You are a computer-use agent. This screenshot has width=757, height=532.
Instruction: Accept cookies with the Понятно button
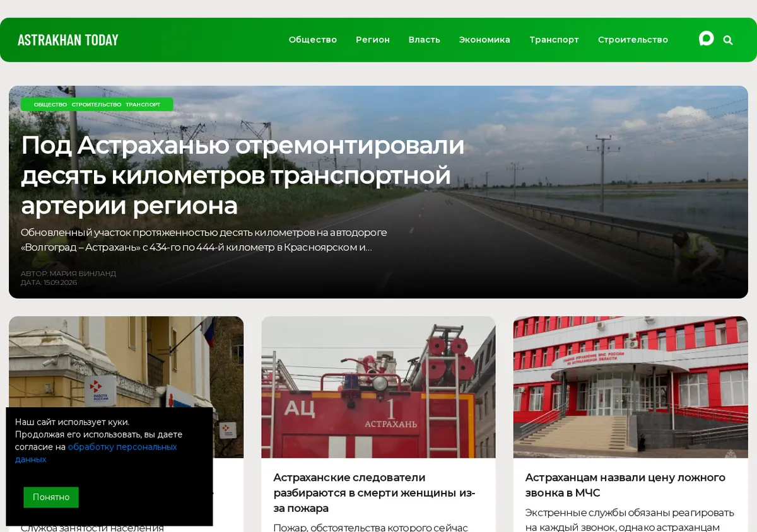tap(51, 497)
